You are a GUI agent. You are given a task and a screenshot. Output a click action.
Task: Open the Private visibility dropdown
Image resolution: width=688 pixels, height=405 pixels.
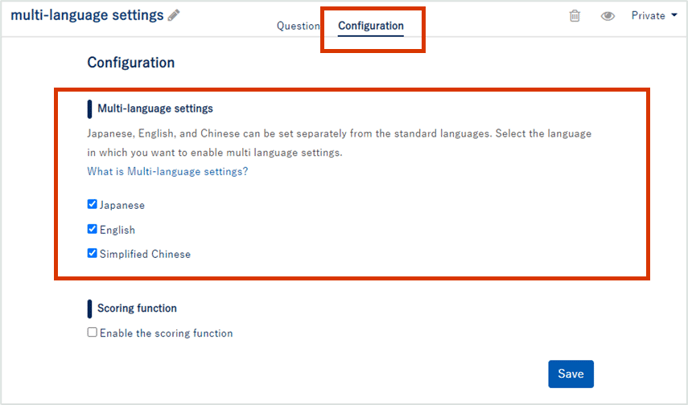pos(654,16)
